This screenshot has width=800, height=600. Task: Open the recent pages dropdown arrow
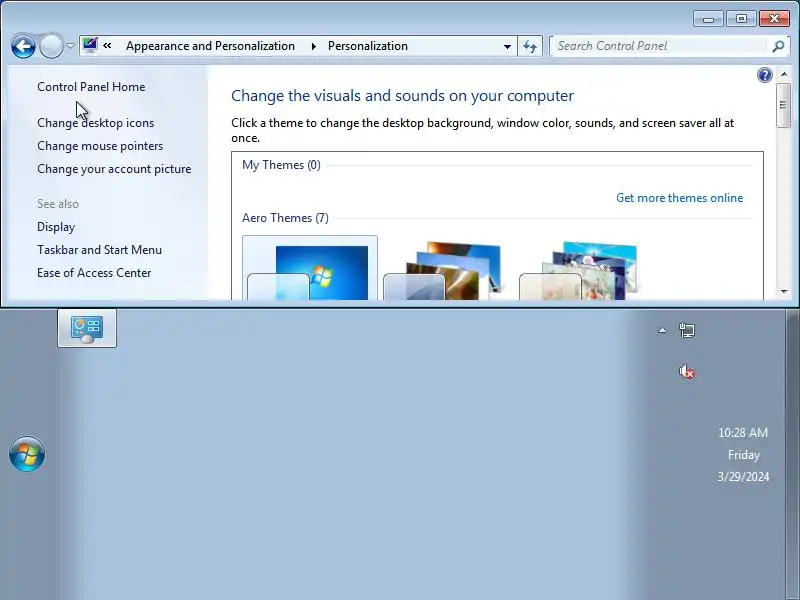point(70,45)
